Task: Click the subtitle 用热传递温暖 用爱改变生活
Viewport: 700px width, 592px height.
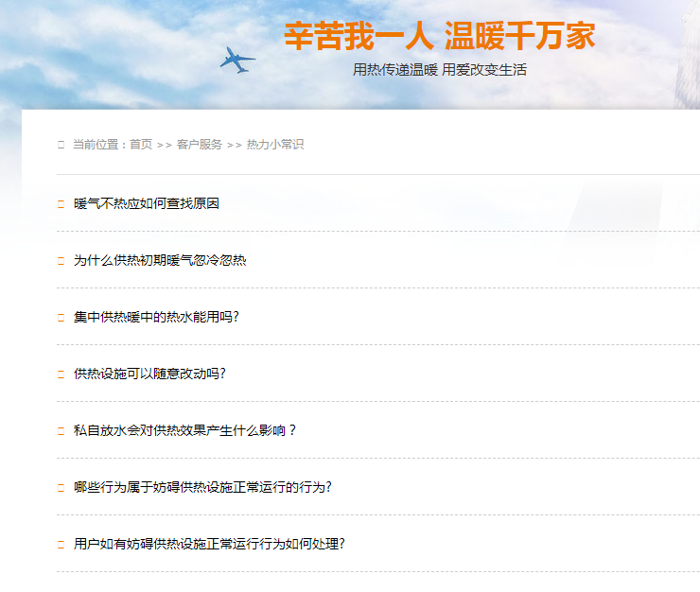Action: click(440, 70)
